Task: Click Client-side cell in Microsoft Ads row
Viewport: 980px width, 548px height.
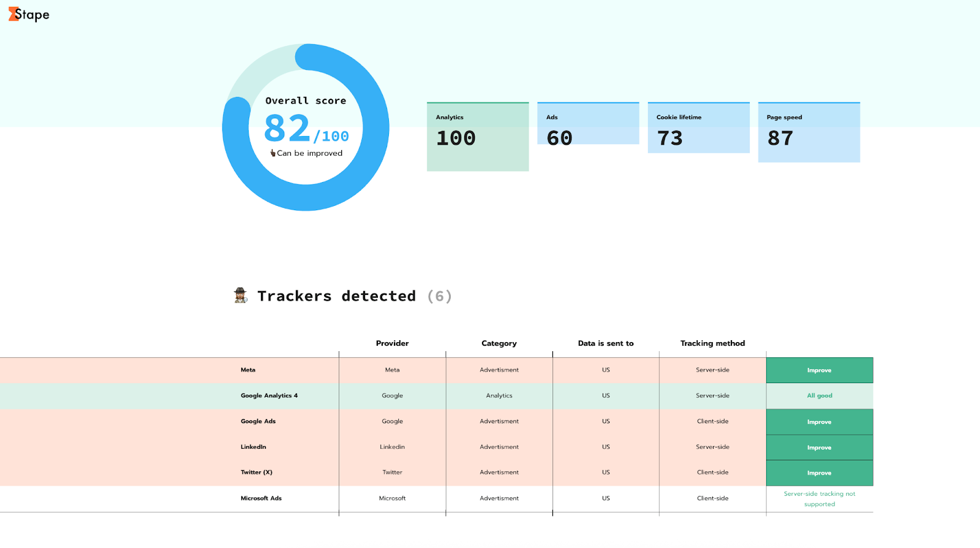Action: point(713,498)
